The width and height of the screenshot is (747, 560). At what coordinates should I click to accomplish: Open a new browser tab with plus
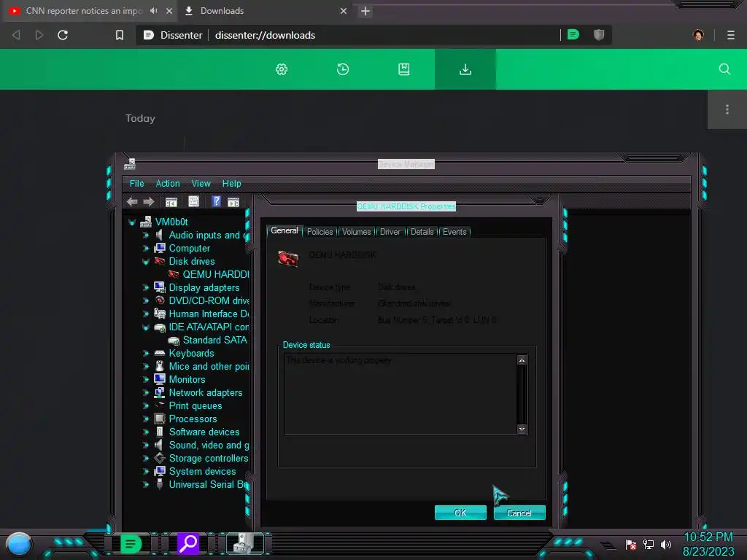pyautogui.click(x=365, y=11)
